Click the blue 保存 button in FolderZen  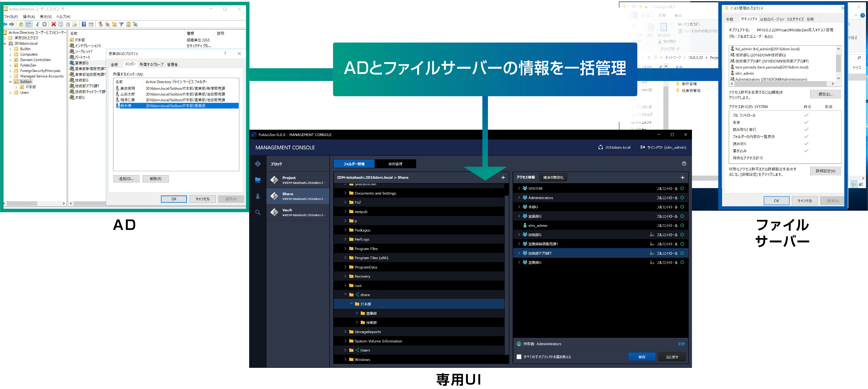(x=642, y=357)
